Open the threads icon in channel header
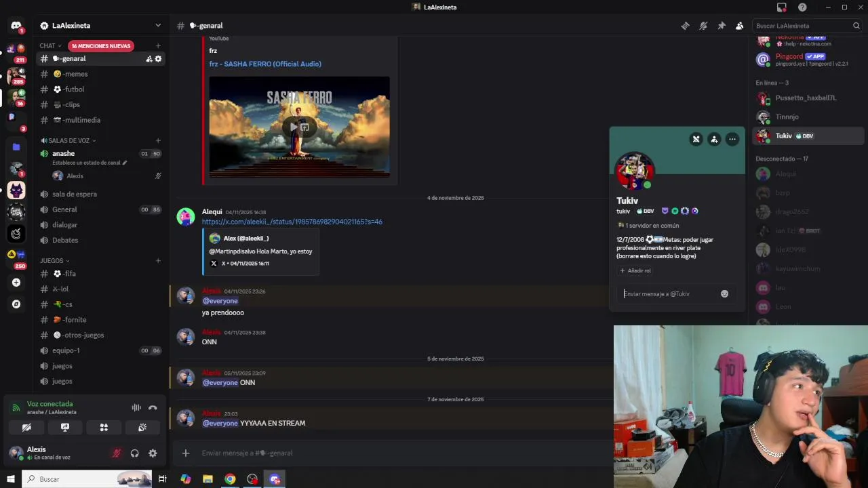Viewport: 868px width, 488px height. coord(685,26)
